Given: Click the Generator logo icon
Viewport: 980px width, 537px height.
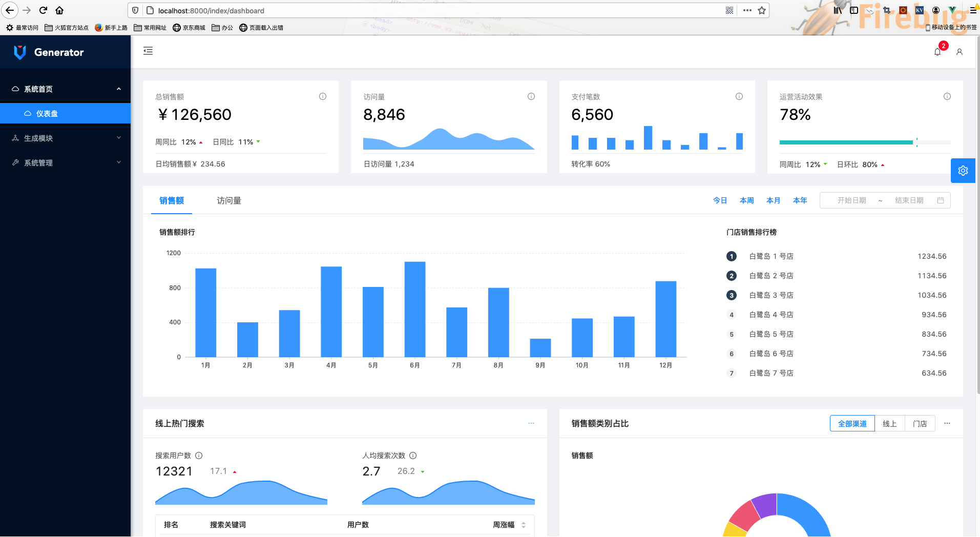Looking at the screenshot, I should point(19,52).
